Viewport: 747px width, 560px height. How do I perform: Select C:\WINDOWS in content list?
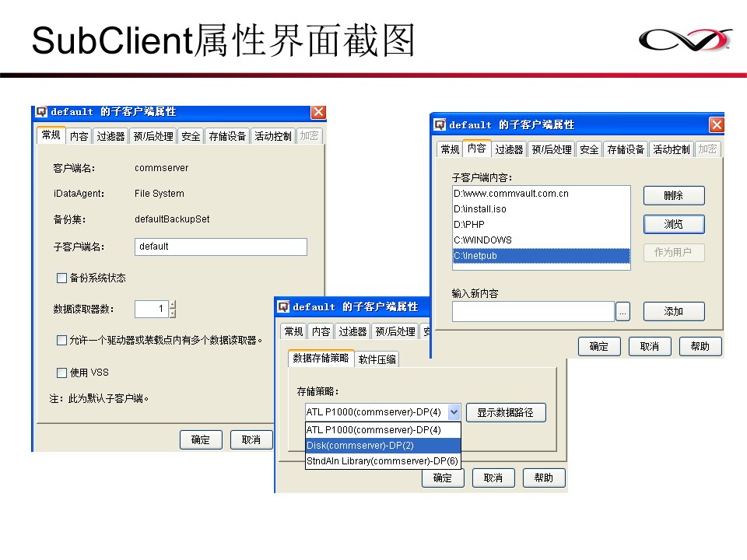(542, 240)
